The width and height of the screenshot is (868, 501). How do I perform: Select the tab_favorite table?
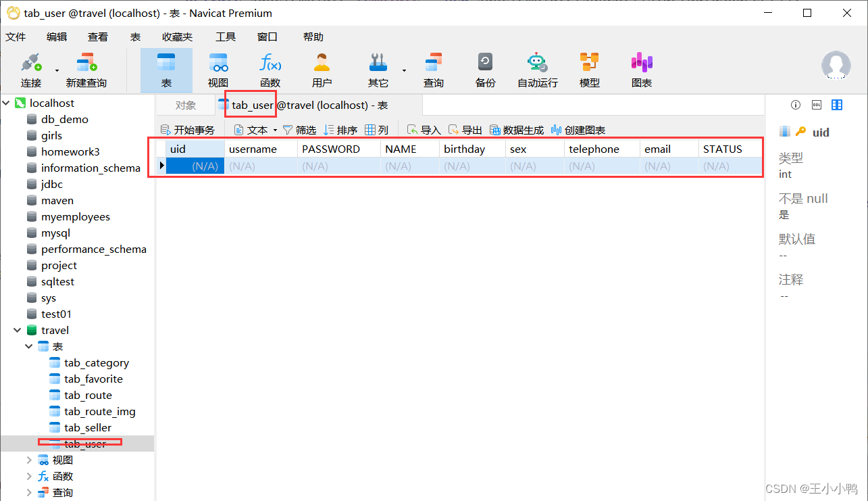click(x=93, y=379)
